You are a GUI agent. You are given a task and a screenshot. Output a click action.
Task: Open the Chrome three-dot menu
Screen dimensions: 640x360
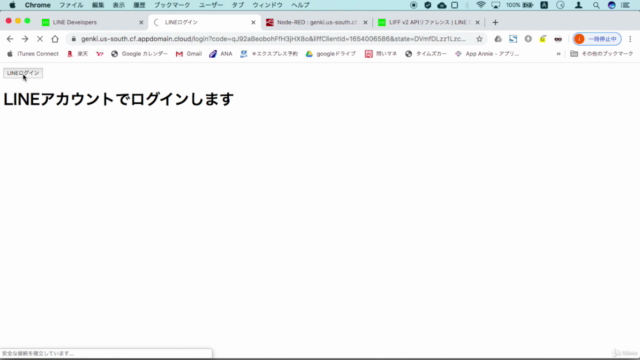point(630,39)
